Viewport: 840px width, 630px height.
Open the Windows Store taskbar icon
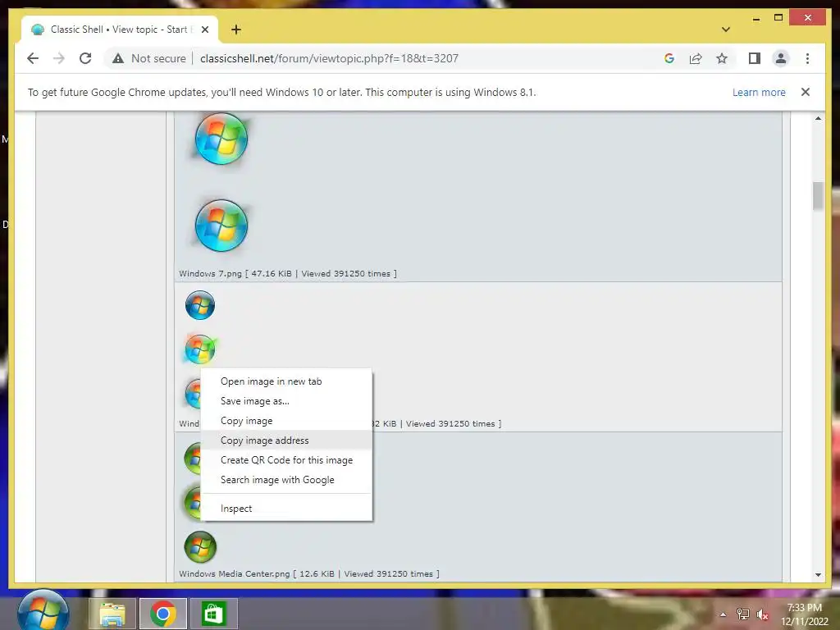point(214,614)
